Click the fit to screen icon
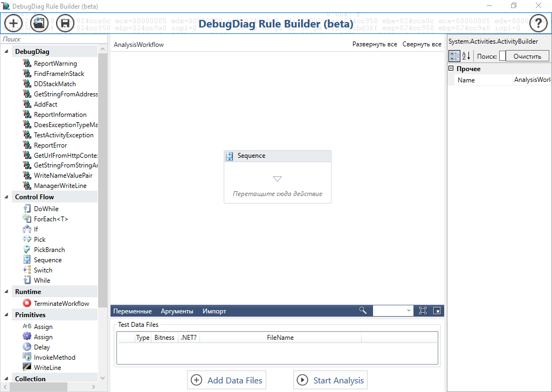Screen dimensions: 552x392 point(423,311)
